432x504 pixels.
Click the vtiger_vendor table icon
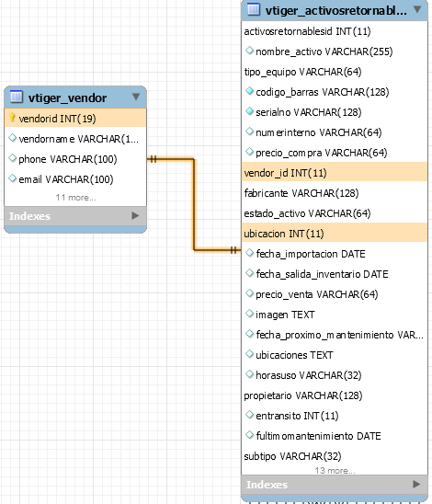pos(16,97)
